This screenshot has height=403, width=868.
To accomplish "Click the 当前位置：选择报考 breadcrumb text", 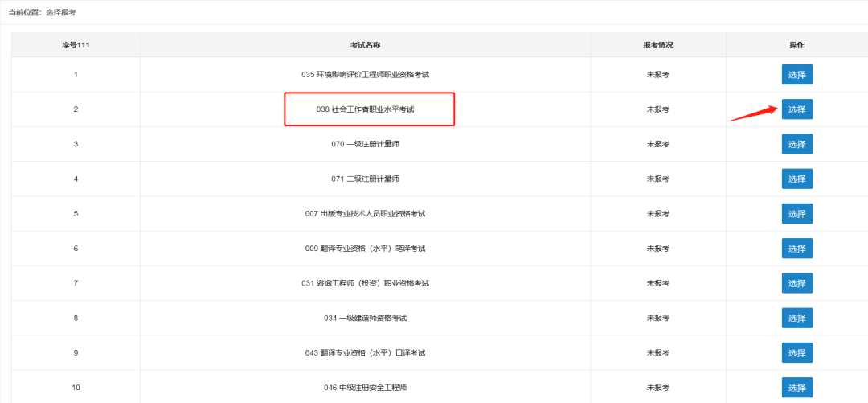I will pos(42,12).
